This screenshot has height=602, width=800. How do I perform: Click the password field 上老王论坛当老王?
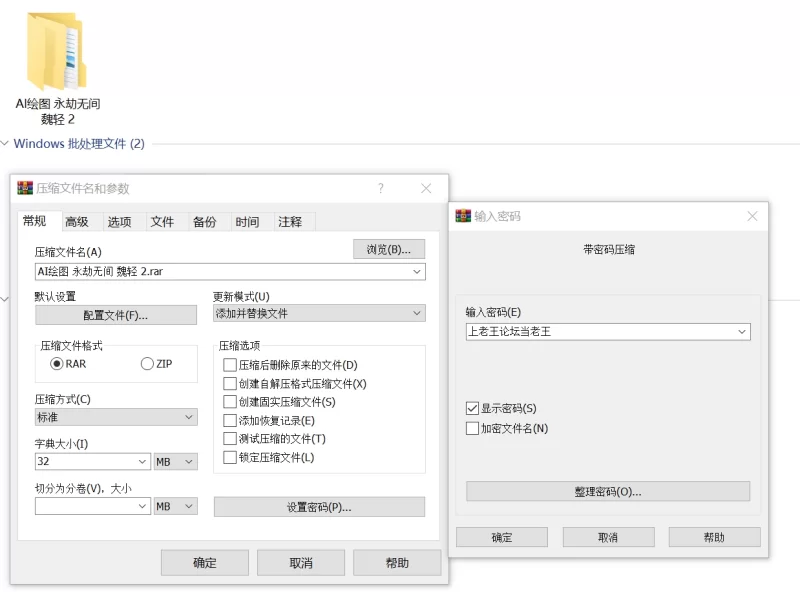point(608,332)
